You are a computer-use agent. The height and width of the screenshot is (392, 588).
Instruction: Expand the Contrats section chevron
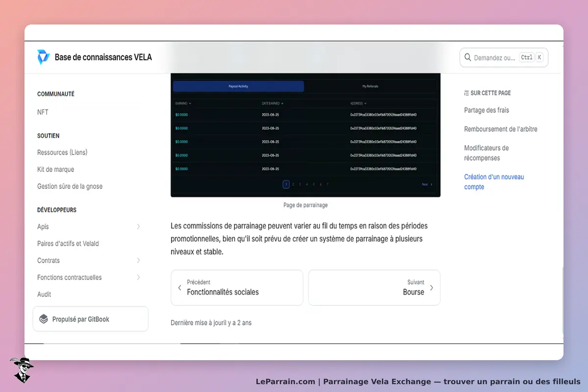[x=138, y=260]
